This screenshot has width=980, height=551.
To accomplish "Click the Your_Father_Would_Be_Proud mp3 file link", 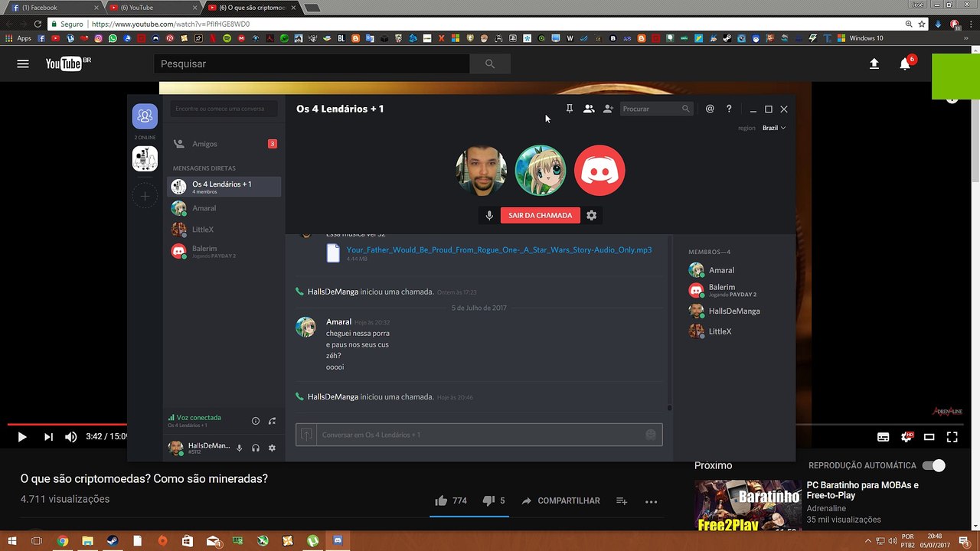I will pyautogui.click(x=498, y=249).
